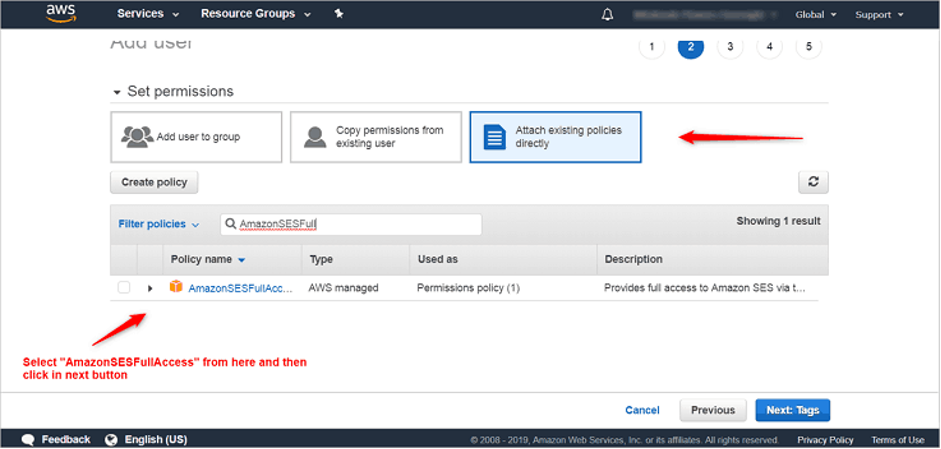Select current wizard step 2
Screen dimensions: 941x449
tap(691, 46)
